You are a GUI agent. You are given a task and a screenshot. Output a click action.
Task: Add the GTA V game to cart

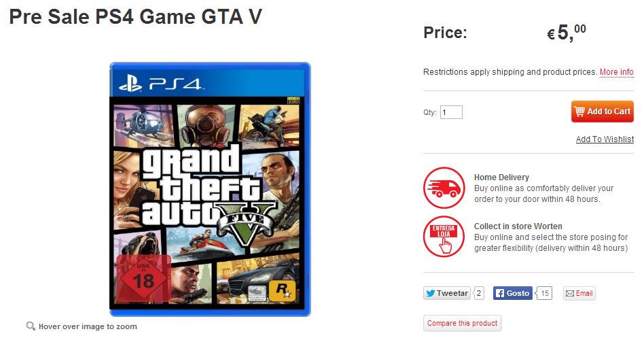click(x=602, y=112)
